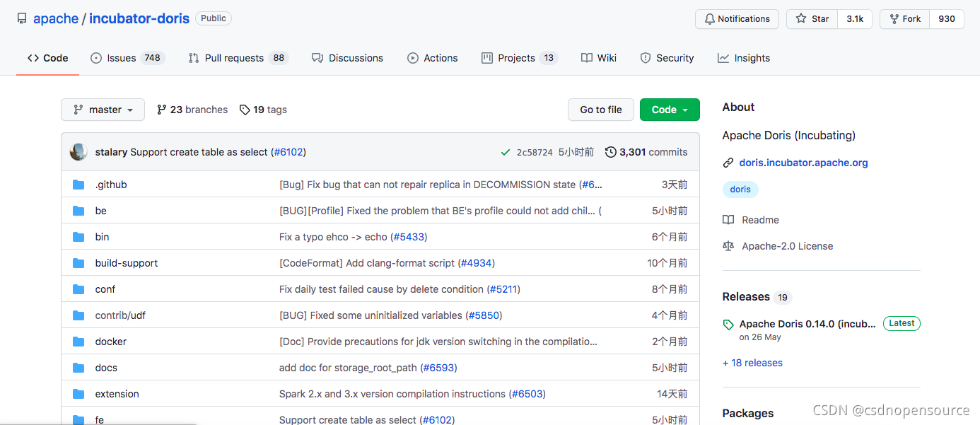Show the + 18 releases link

click(x=752, y=363)
